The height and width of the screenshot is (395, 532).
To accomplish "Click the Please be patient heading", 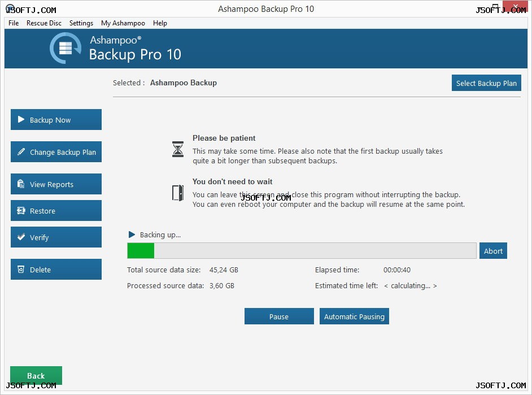I will [224, 138].
